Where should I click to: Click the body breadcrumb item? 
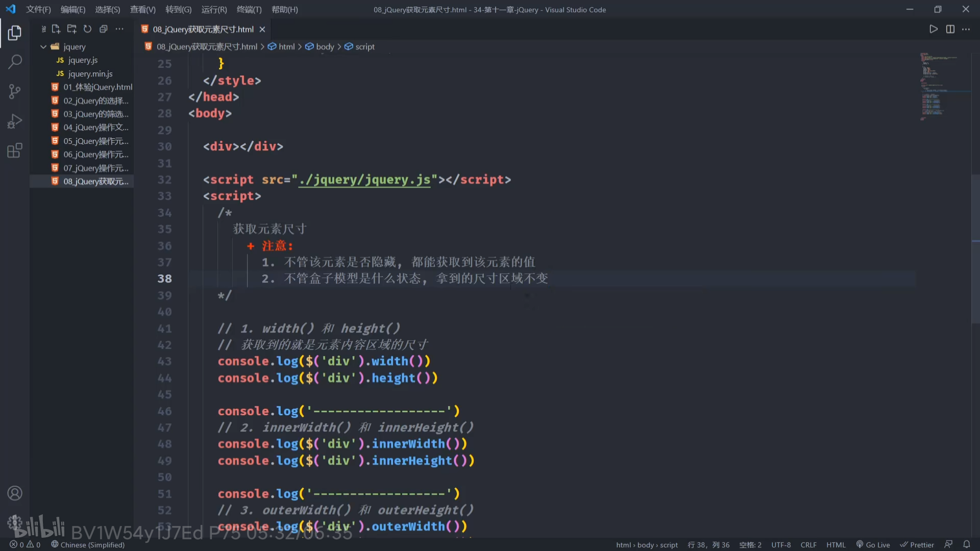[x=325, y=46]
